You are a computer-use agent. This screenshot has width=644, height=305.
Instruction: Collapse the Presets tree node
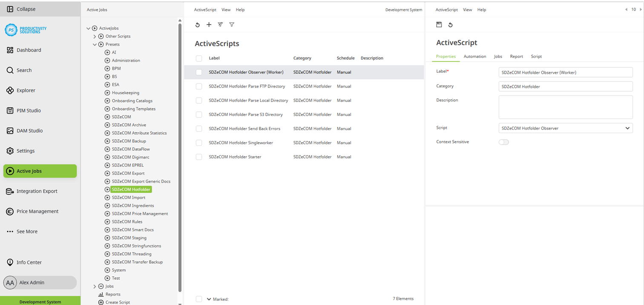coord(95,44)
